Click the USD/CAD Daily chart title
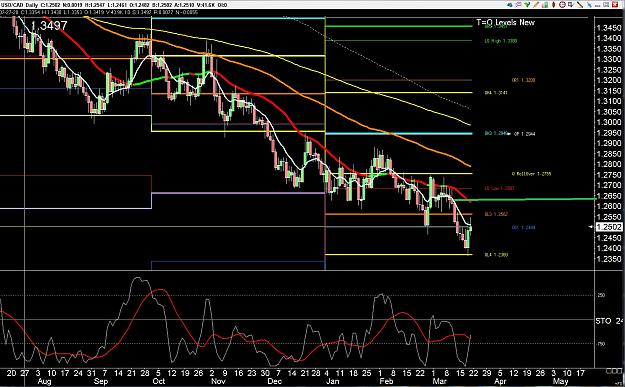This screenshot has width=625, height=387. 20,5
